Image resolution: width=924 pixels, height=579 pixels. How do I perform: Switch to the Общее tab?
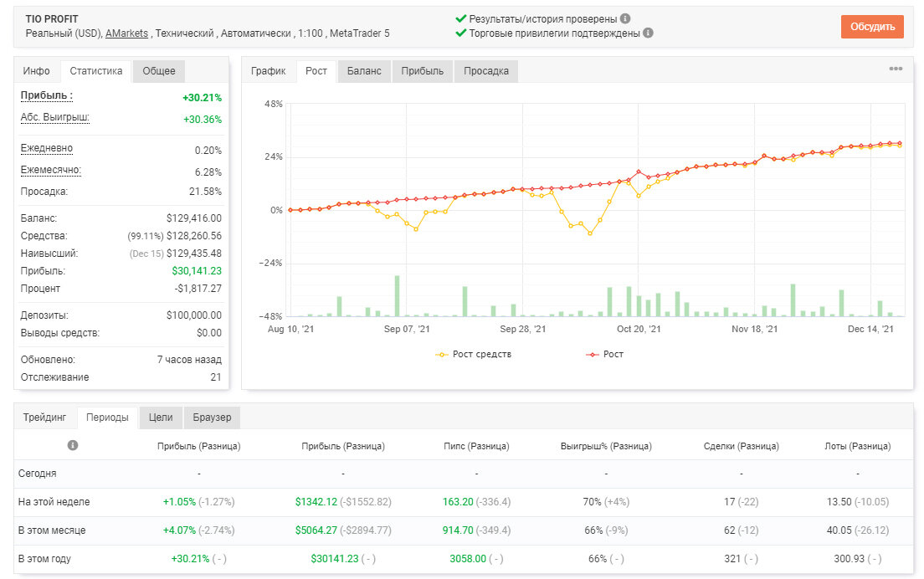coord(159,70)
